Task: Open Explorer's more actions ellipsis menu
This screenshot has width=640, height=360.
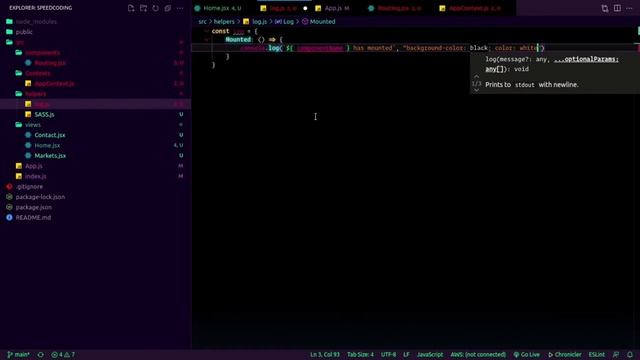Action: 180,8
